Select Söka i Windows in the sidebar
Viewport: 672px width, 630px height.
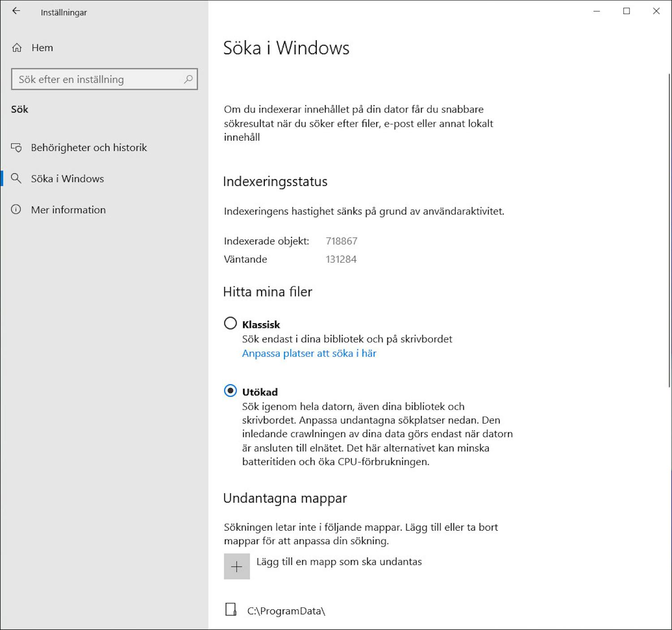click(x=67, y=178)
